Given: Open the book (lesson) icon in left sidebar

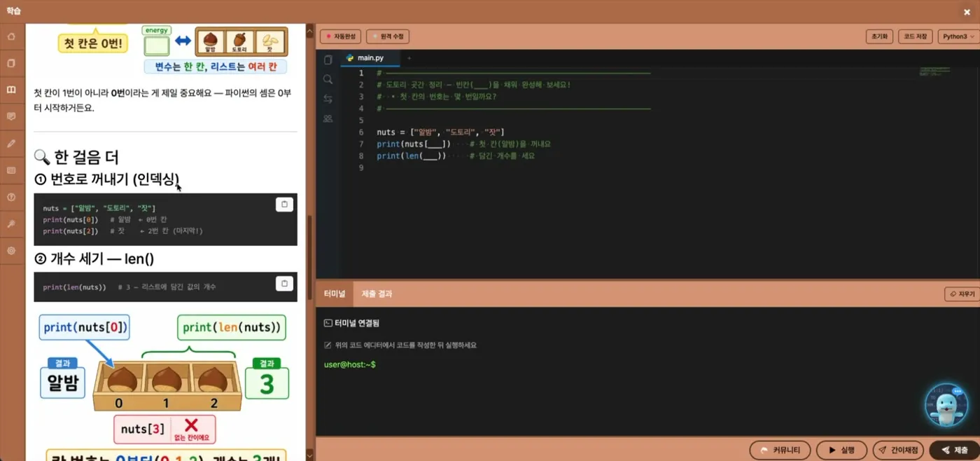Looking at the screenshot, I should click(x=11, y=90).
